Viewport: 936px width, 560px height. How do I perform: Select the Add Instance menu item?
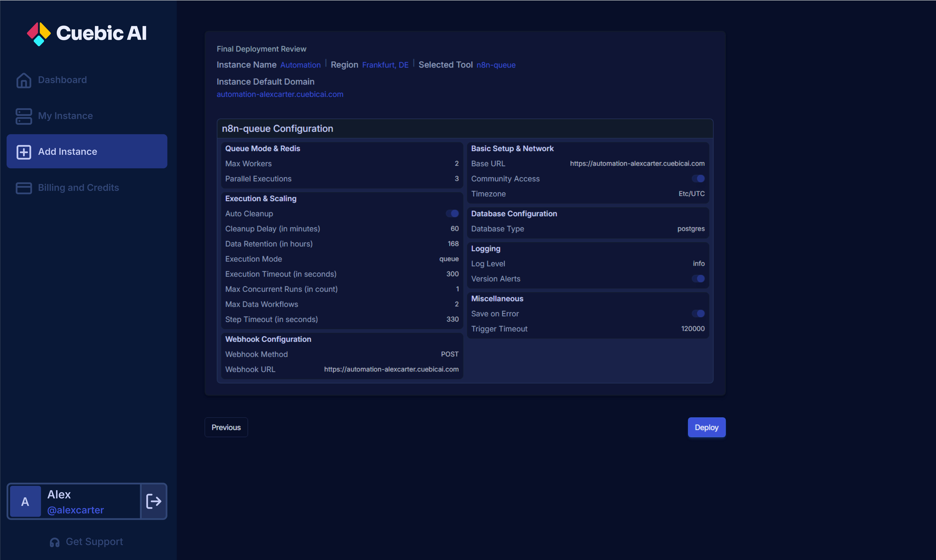87,151
